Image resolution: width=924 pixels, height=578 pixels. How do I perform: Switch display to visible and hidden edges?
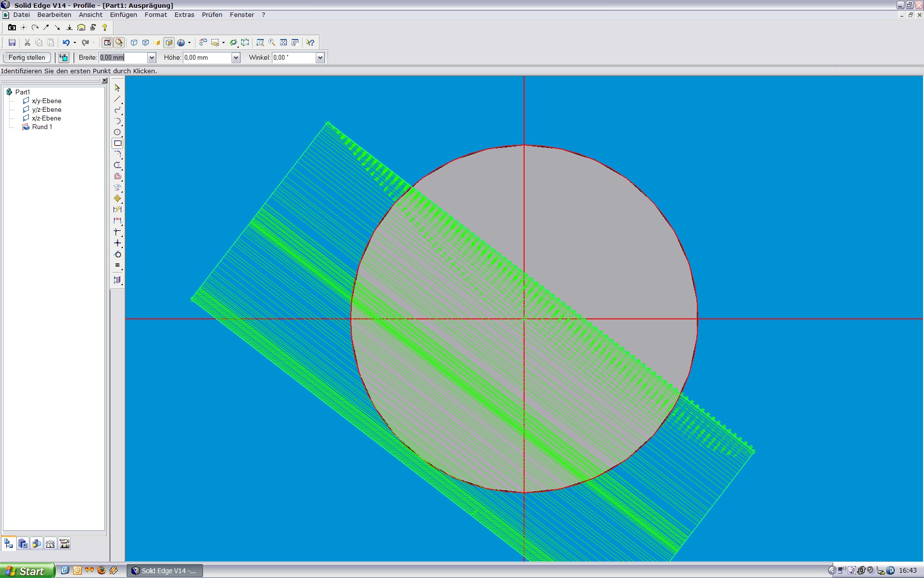[x=146, y=42]
